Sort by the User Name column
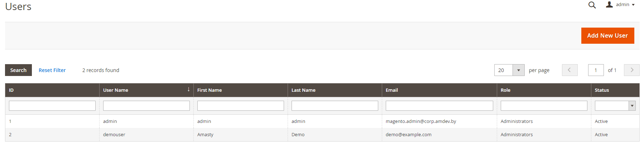 click(116, 90)
